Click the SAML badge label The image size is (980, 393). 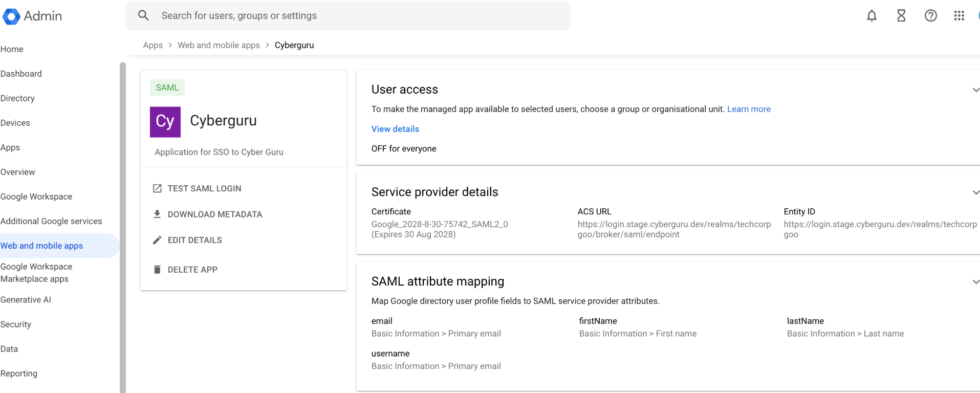pos(167,88)
